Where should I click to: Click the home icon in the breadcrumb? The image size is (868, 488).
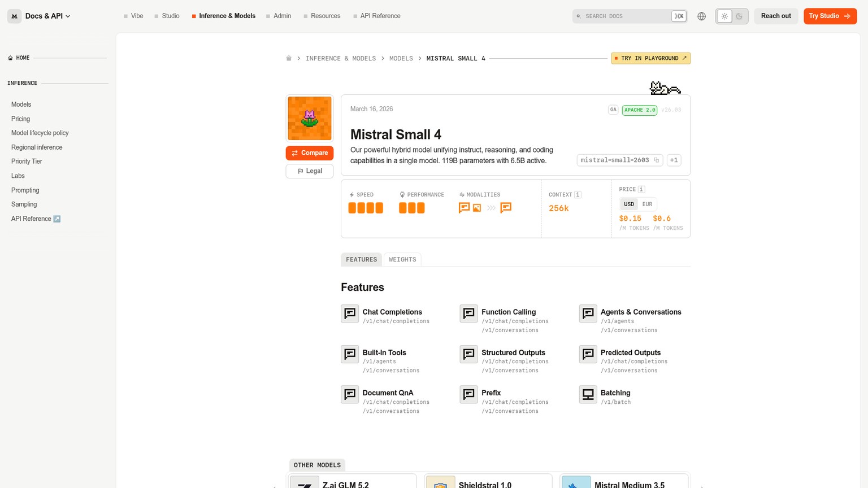point(289,58)
